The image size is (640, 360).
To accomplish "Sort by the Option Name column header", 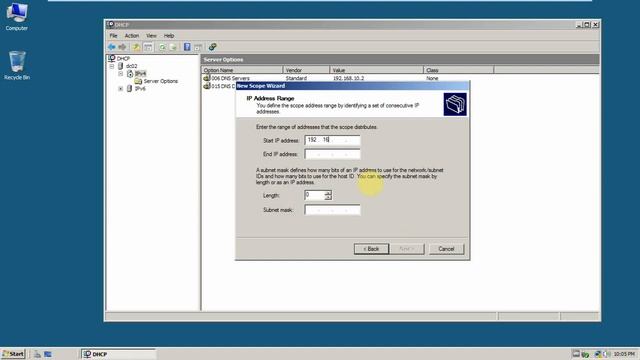I will coord(242,70).
